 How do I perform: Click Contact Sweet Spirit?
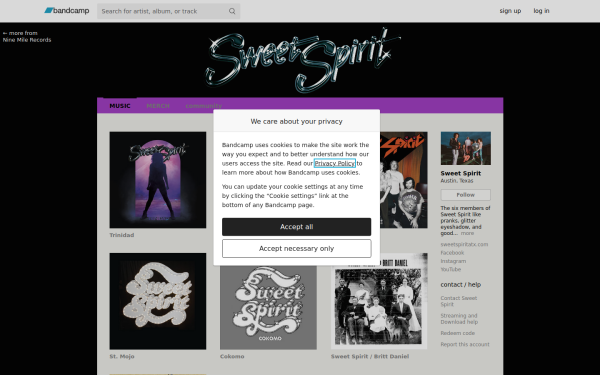(459, 301)
